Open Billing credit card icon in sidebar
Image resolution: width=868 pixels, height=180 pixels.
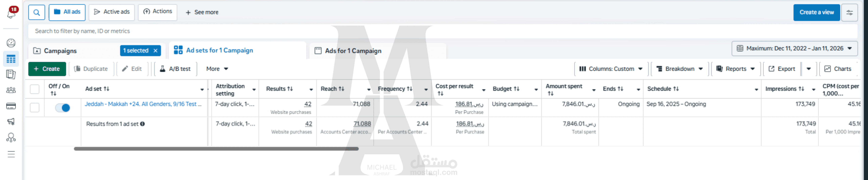(11, 106)
